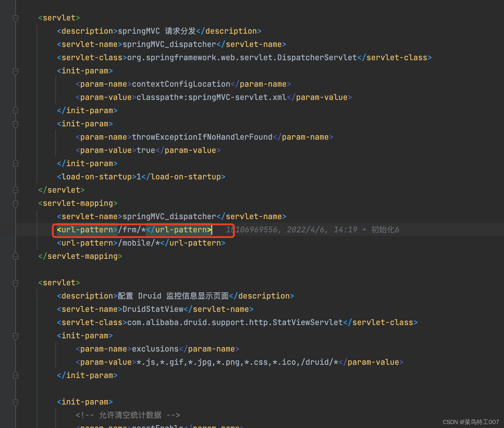Fold marker at closing init-param after exclusions value
504x428 pixels.
16,375
